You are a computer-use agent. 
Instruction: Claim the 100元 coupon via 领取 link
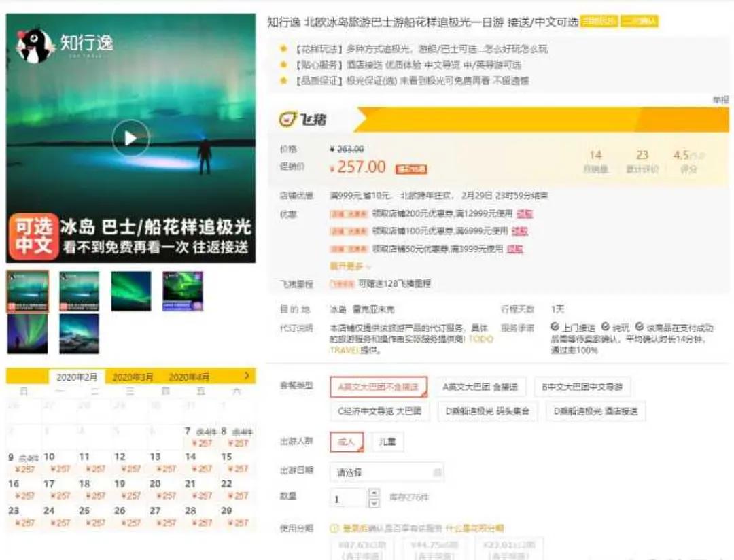520,231
